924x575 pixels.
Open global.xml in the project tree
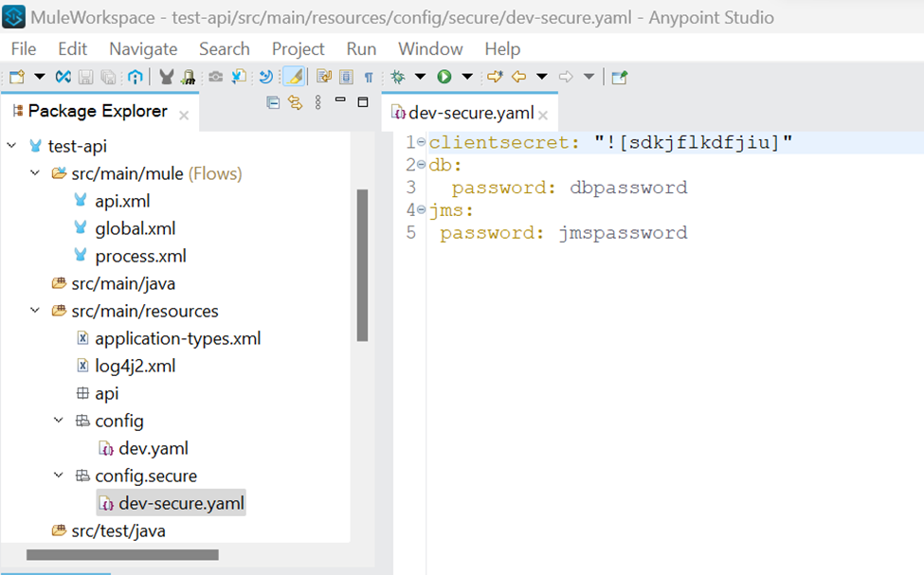coord(135,228)
